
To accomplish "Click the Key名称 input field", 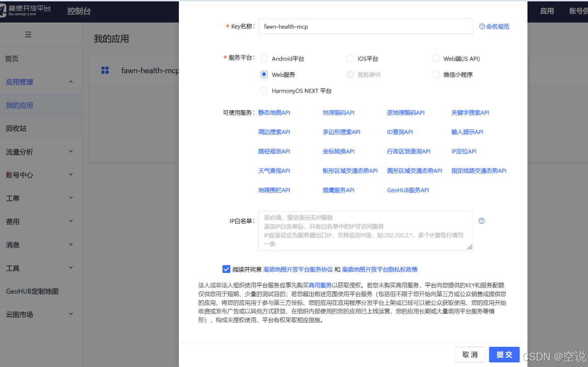I will tap(366, 26).
